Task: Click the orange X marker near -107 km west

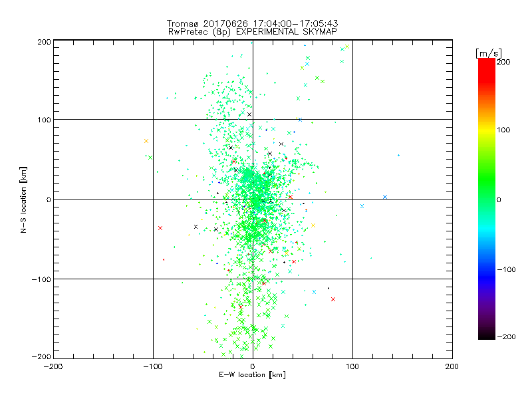Action: tap(146, 141)
